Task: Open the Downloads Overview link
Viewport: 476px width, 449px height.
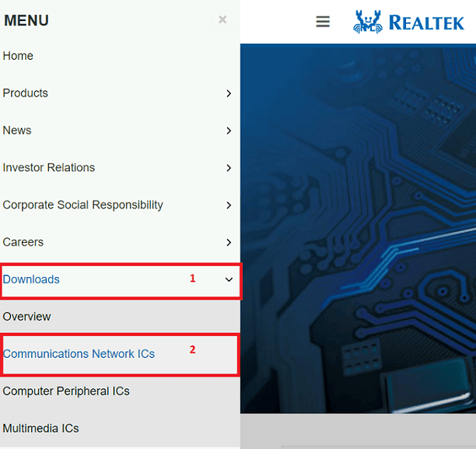Action: coord(26,317)
